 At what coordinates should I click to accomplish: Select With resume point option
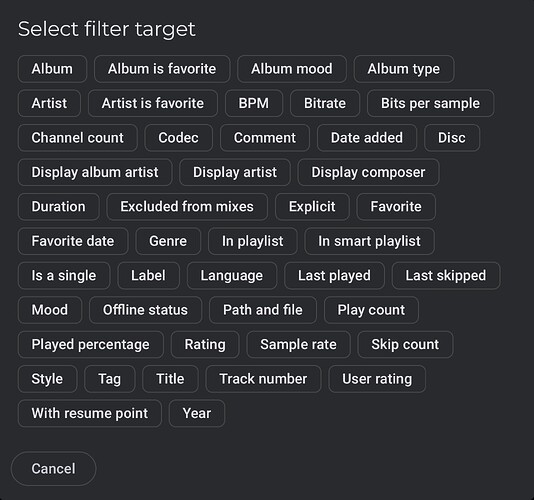tap(90, 413)
